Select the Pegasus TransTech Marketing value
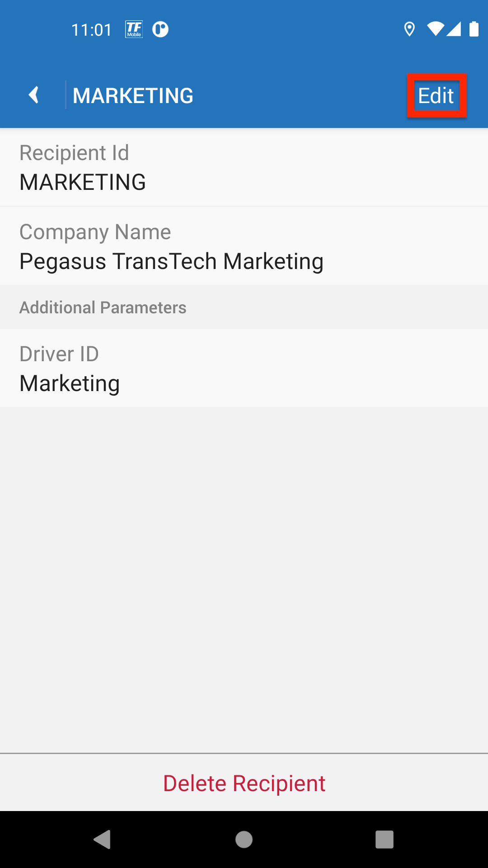Screen dimensions: 488x868 pyautogui.click(x=171, y=261)
